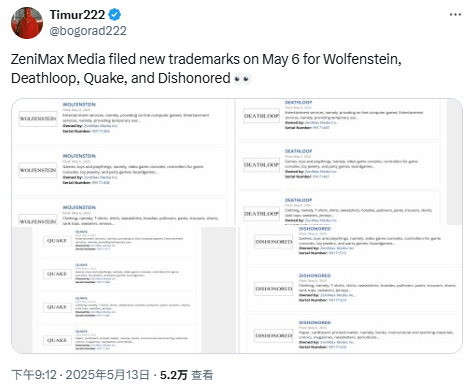Open the Dishonored trademark screenshot

click(x=349, y=289)
